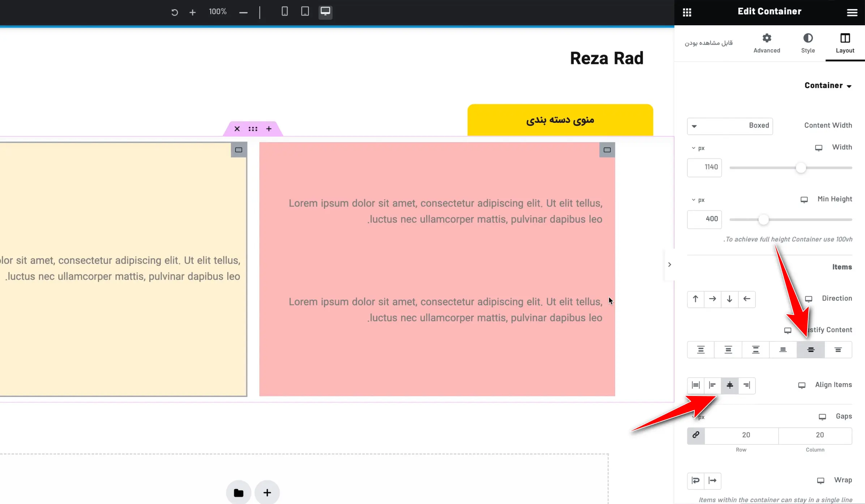Switch to the Advanced tab

click(767, 43)
